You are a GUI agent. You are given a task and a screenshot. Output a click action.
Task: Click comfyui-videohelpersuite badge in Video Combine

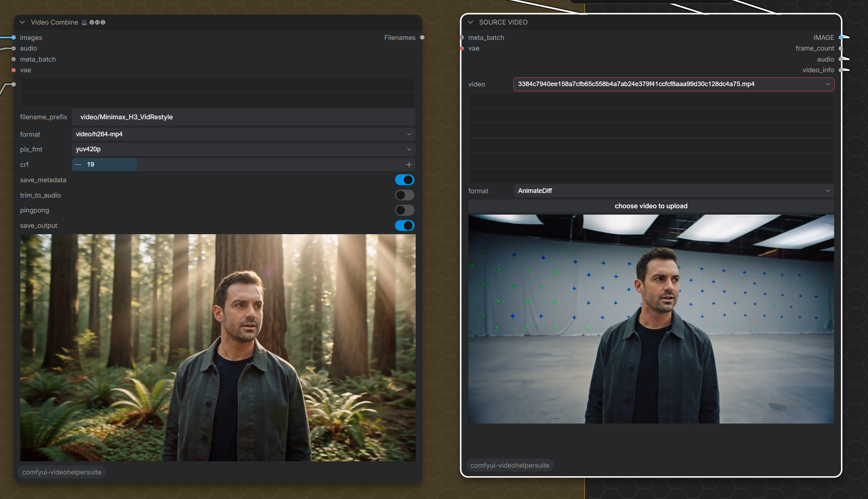tap(62, 472)
